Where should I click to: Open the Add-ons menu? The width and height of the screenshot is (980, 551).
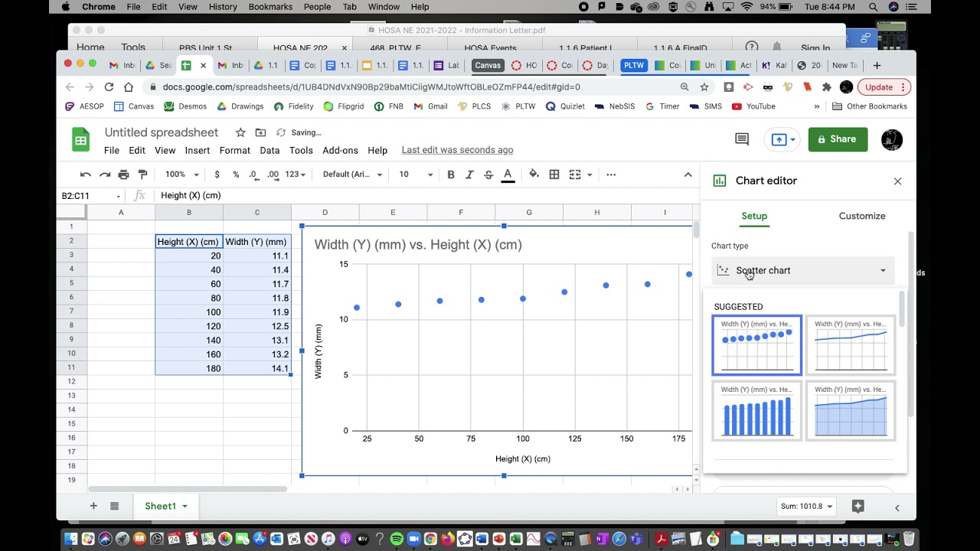340,150
